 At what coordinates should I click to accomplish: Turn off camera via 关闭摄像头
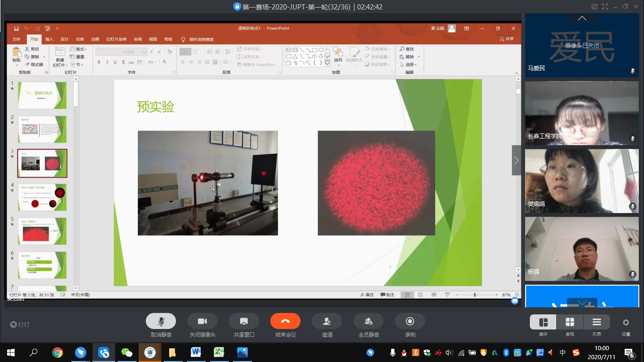(x=202, y=321)
